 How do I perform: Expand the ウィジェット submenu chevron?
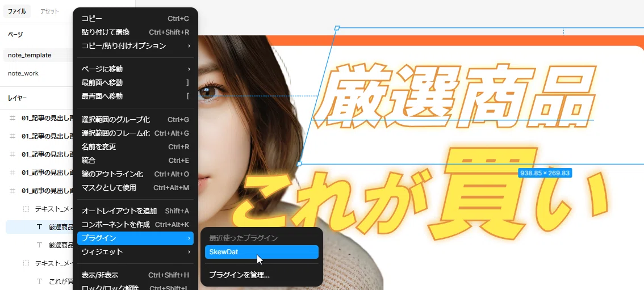click(x=189, y=251)
